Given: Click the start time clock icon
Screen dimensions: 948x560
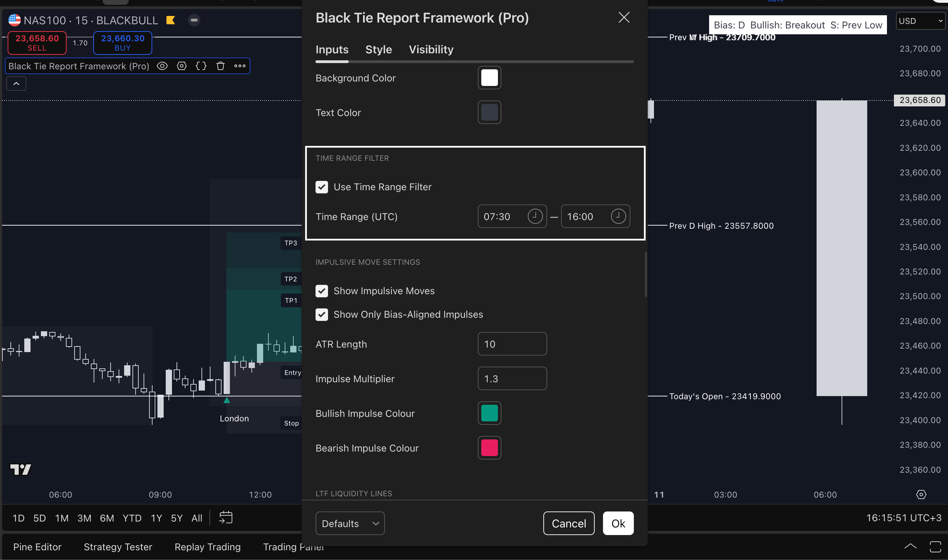Looking at the screenshot, I should (x=535, y=216).
